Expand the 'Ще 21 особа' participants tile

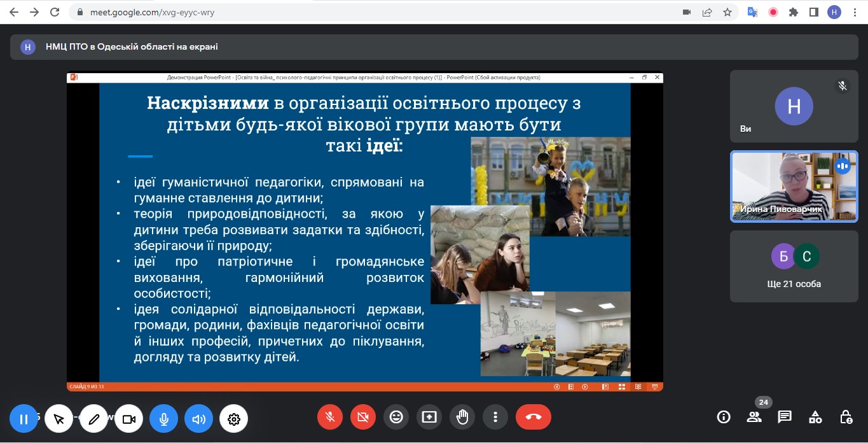[794, 266]
